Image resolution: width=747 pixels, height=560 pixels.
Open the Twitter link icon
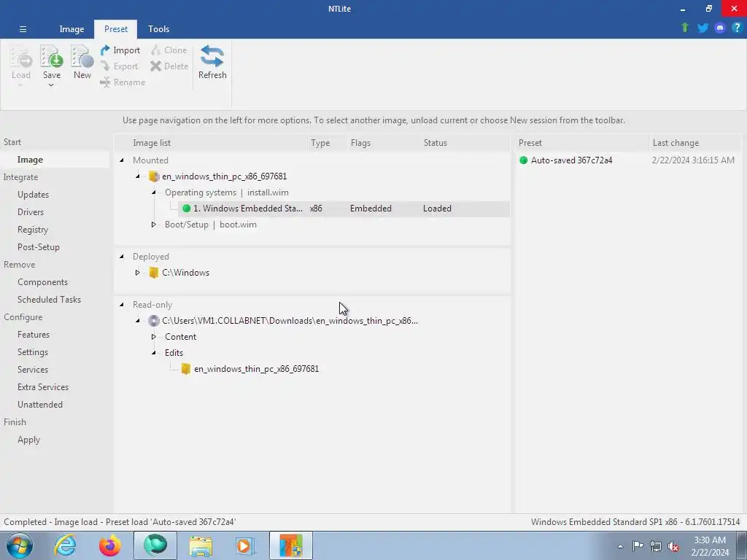703,28
